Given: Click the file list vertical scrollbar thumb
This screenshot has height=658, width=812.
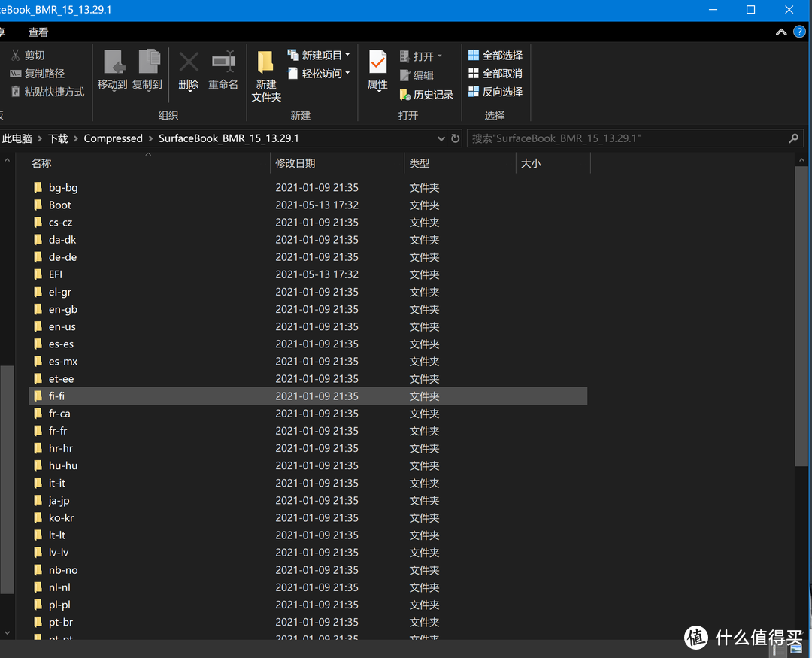Looking at the screenshot, I should 802,316.
